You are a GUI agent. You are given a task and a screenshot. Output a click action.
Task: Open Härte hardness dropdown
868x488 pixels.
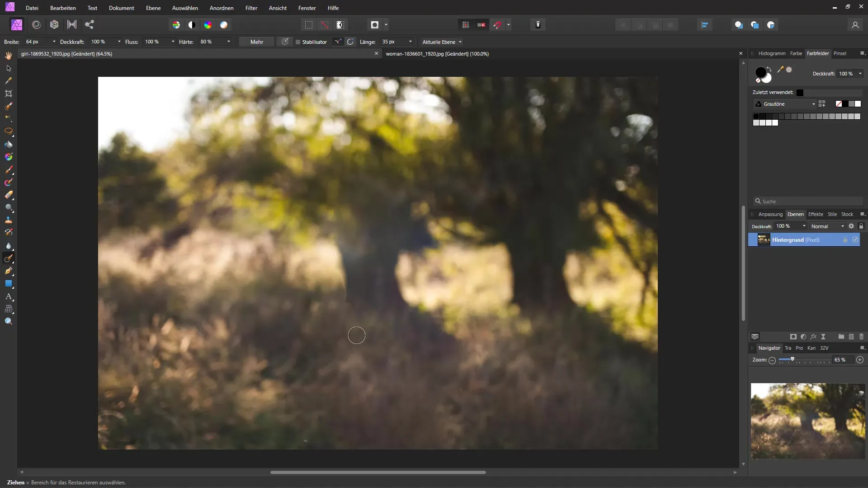[x=229, y=42]
